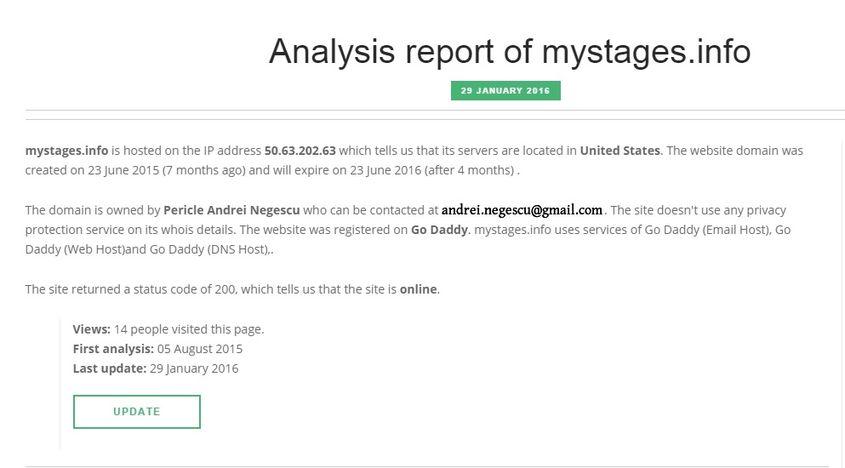
Task: Click the green UPDATE button
Action: pos(136,411)
